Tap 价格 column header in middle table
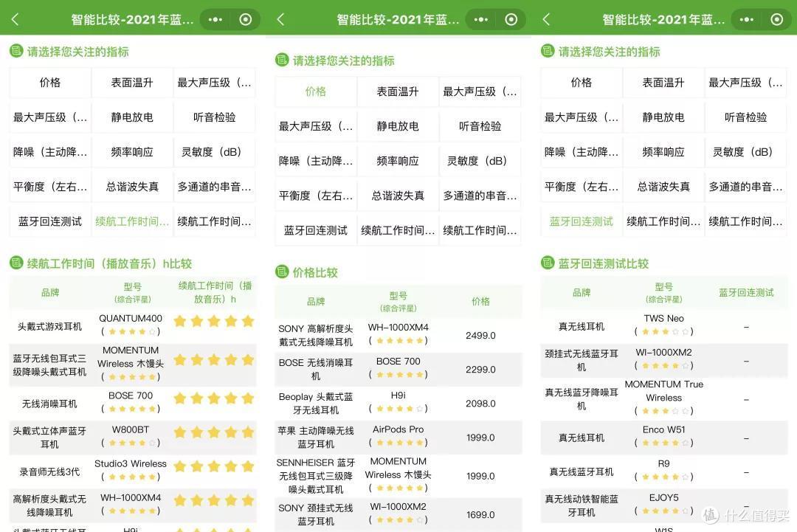 click(480, 301)
